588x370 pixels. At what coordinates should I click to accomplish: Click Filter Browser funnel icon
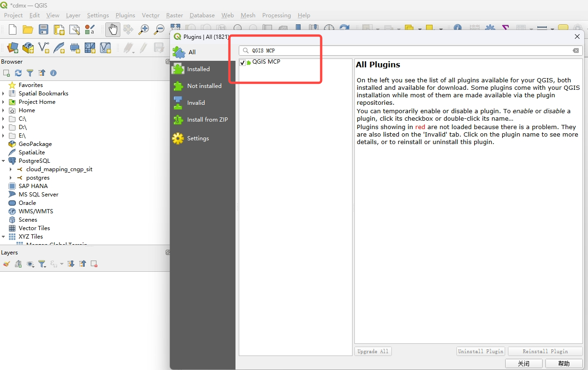(x=30, y=73)
